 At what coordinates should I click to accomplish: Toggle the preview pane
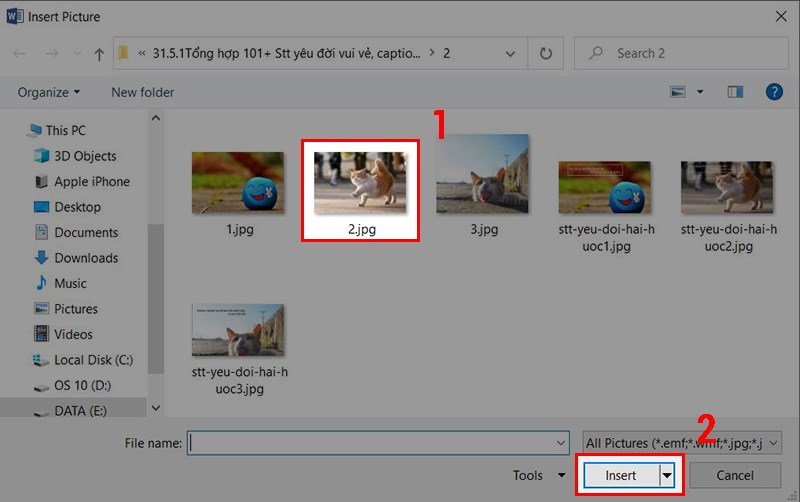[x=735, y=92]
